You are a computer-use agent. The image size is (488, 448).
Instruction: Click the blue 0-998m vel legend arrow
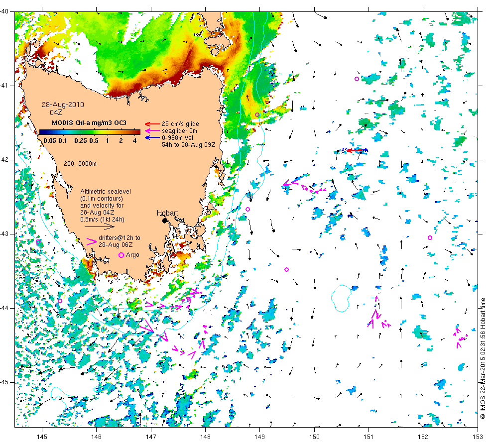(152, 138)
